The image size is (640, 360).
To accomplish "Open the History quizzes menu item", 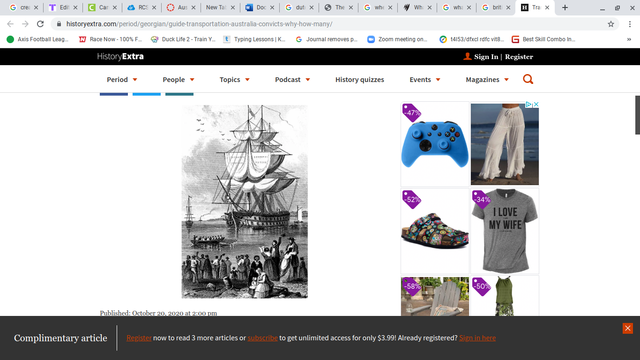I will click(360, 79).
